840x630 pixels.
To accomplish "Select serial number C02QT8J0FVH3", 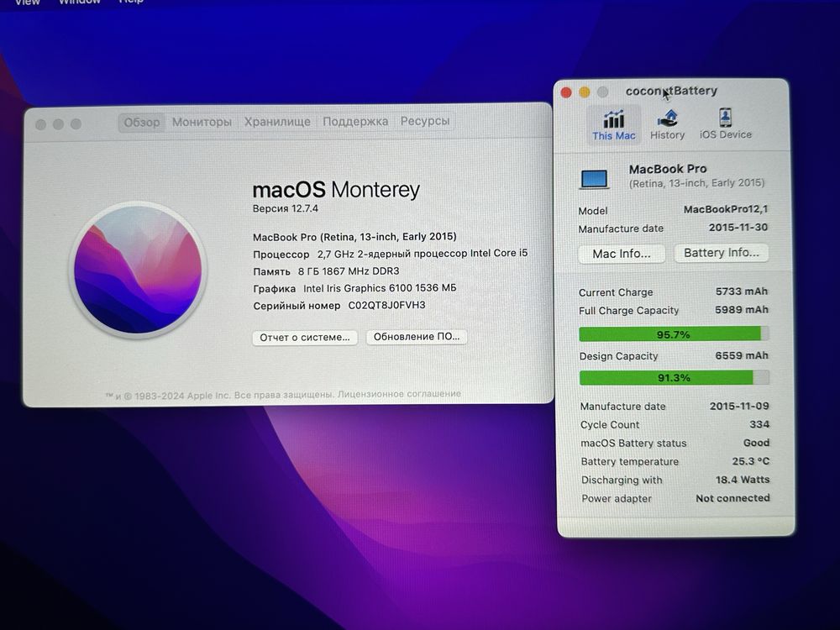I will pos(386,306).
